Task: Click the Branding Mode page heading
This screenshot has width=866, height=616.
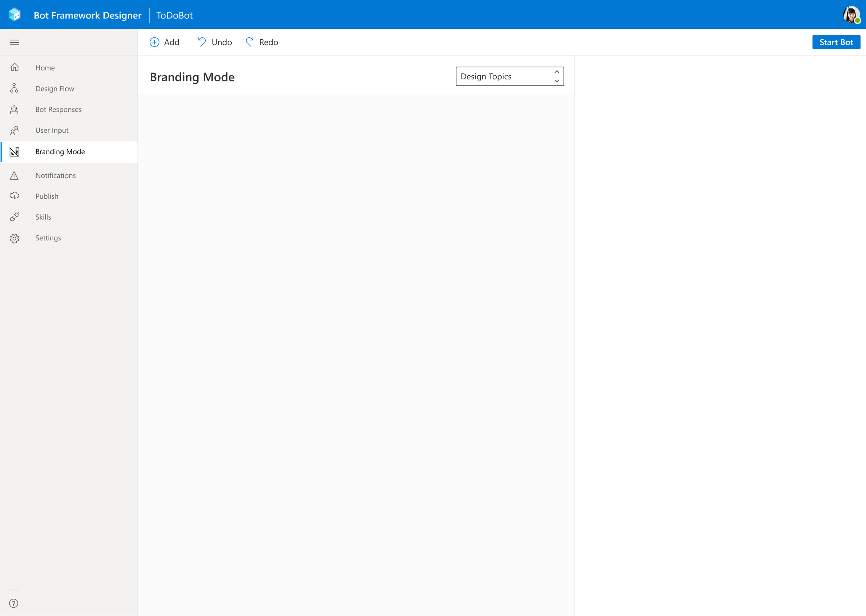Action: (192, 77)
